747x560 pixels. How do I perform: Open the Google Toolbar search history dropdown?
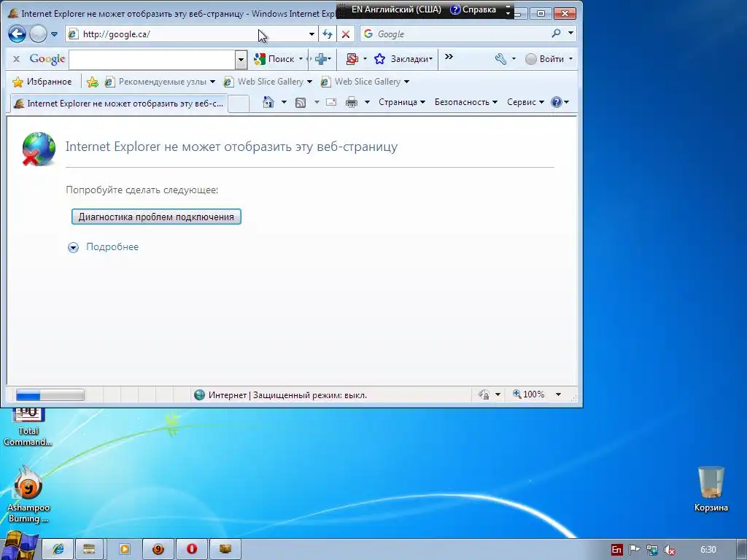coord(241,60)
